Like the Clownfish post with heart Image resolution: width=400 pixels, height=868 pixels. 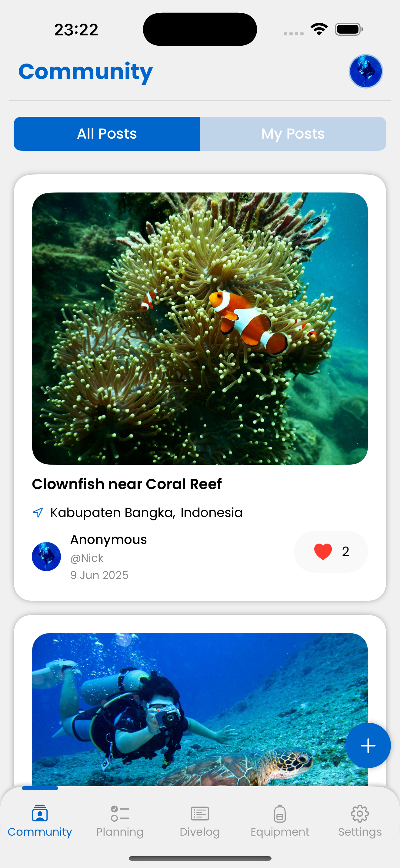click(323, 552)
